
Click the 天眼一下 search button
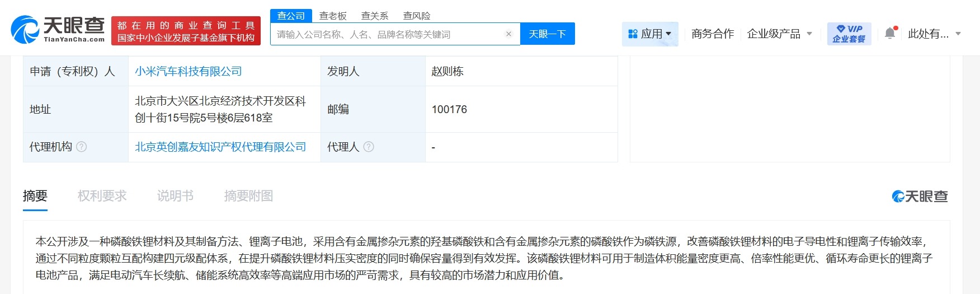click(548, 34)
